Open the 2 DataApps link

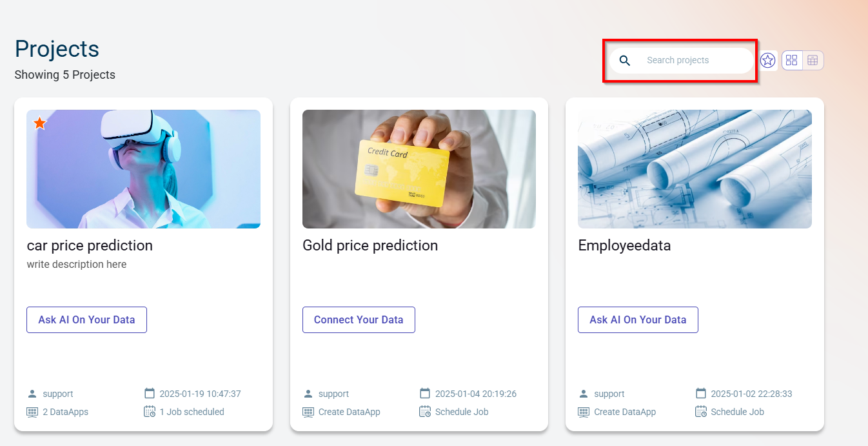tap(65, 412)
